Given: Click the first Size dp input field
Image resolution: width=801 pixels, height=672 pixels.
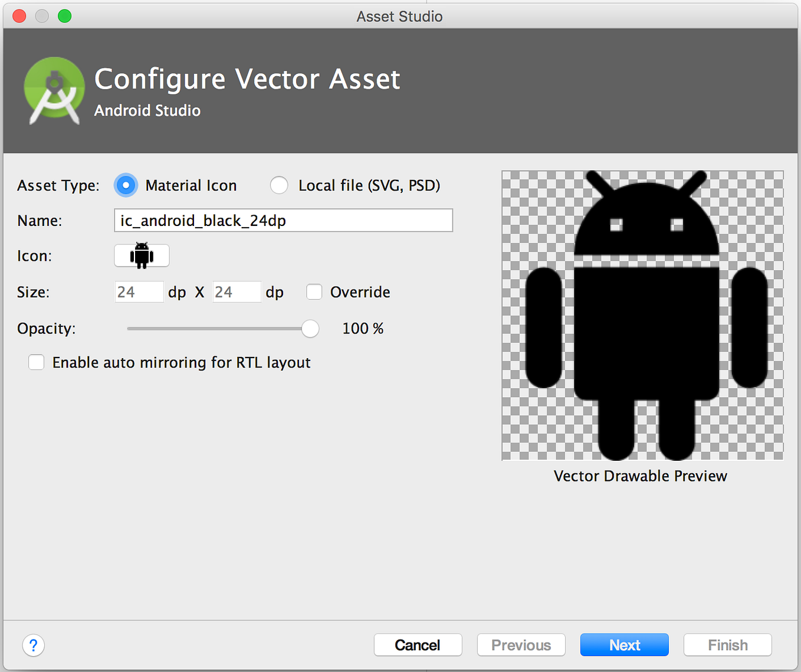Looking at the screenshot, I should (x=139, y=291).
